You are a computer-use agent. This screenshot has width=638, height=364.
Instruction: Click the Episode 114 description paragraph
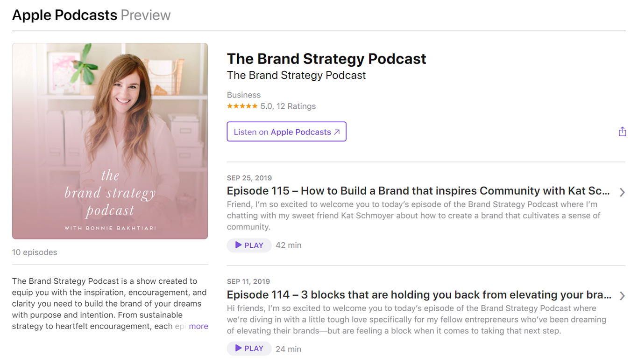pyautogui.click(x=417, y=320)
